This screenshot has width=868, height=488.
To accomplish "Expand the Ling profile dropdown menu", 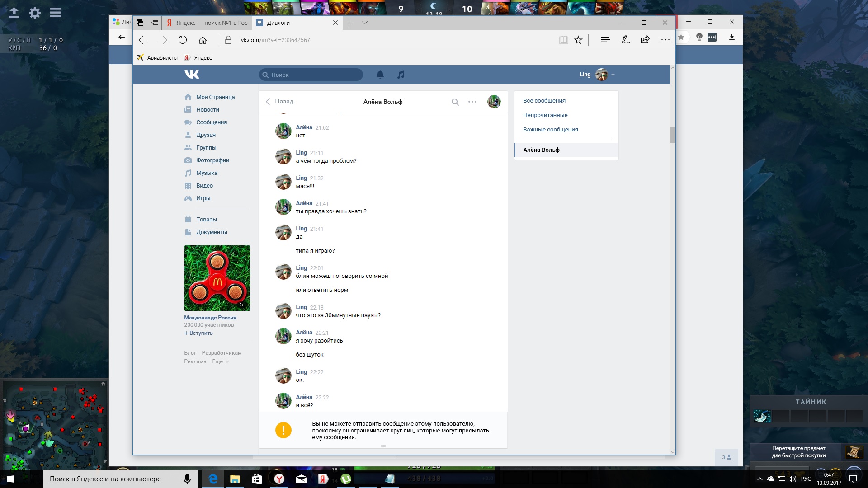I will 613,75.
